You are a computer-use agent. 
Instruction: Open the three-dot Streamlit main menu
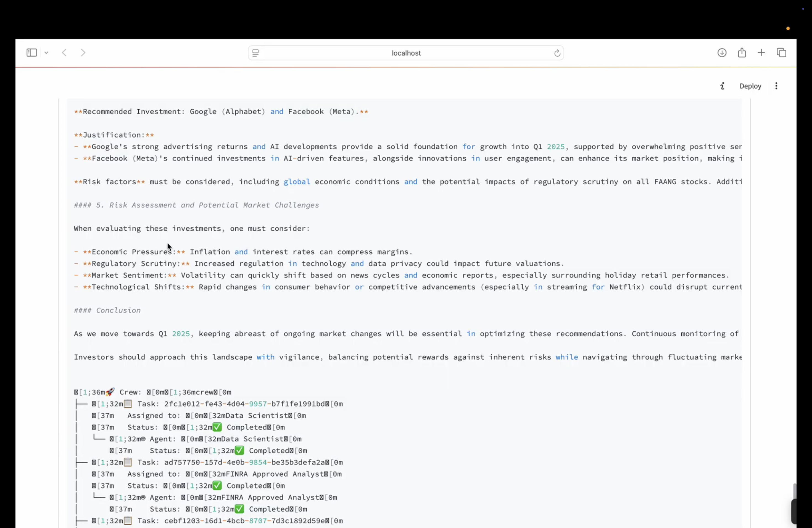tap(776, 86)
